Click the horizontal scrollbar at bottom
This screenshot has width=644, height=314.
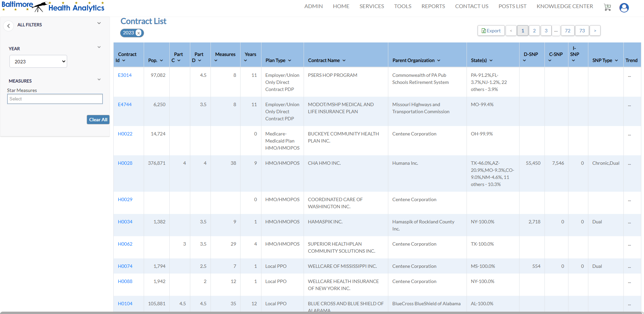point(322,313)
